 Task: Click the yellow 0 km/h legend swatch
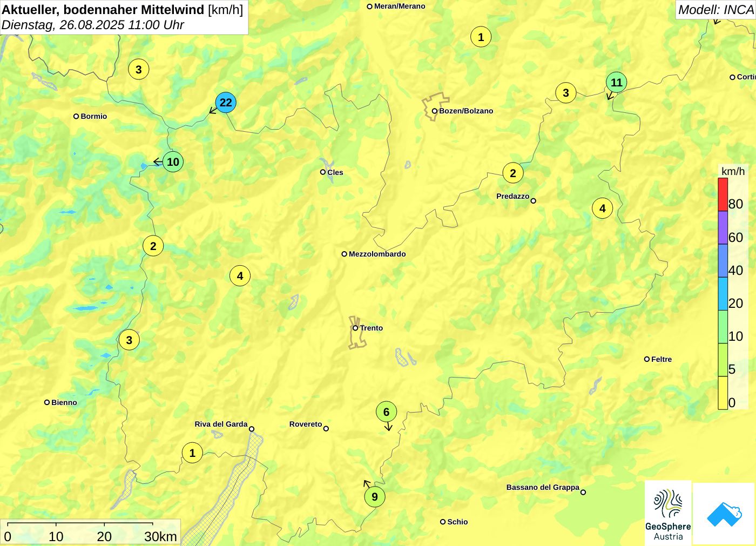pos(723,393)
